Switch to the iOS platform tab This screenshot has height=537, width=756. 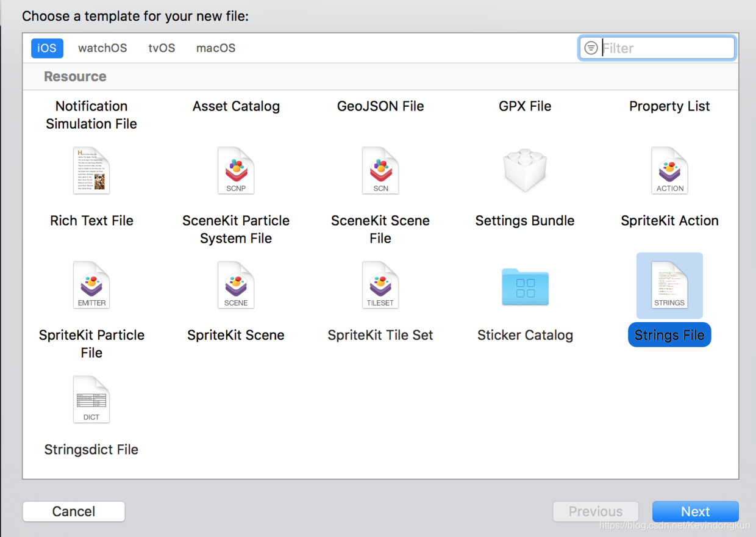coord(47,48)
